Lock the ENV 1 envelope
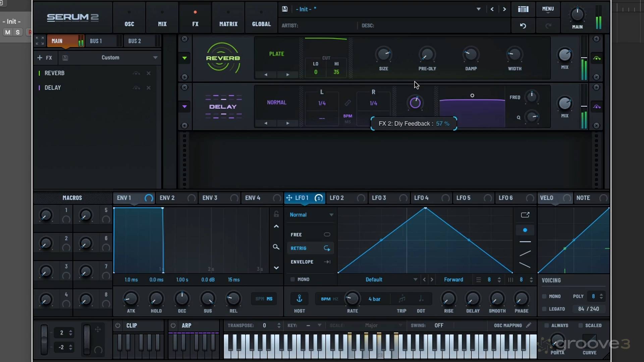The width and height of the screenshot is (644, 362). coord(276,214)
